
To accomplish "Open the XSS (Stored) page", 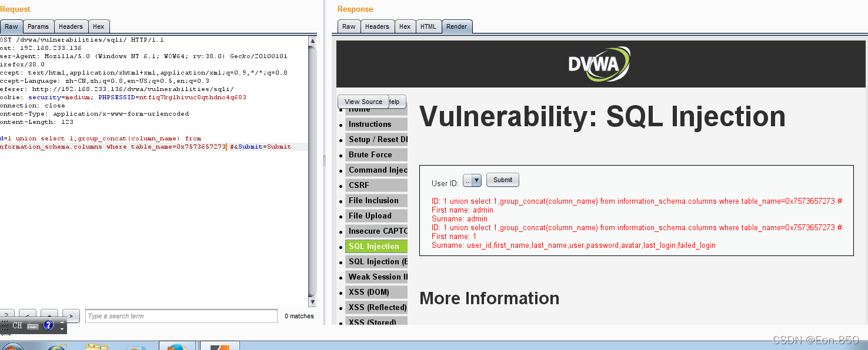I will [376, 321].
